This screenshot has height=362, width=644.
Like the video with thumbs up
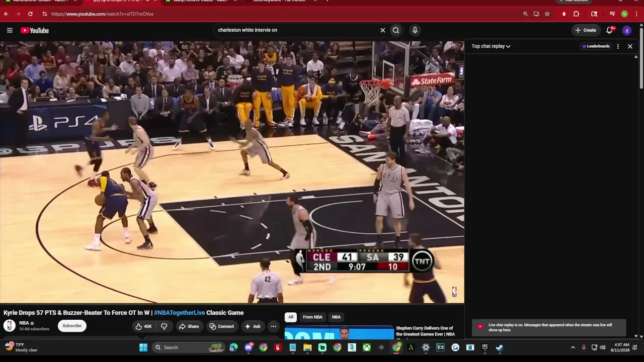[143, 326]
